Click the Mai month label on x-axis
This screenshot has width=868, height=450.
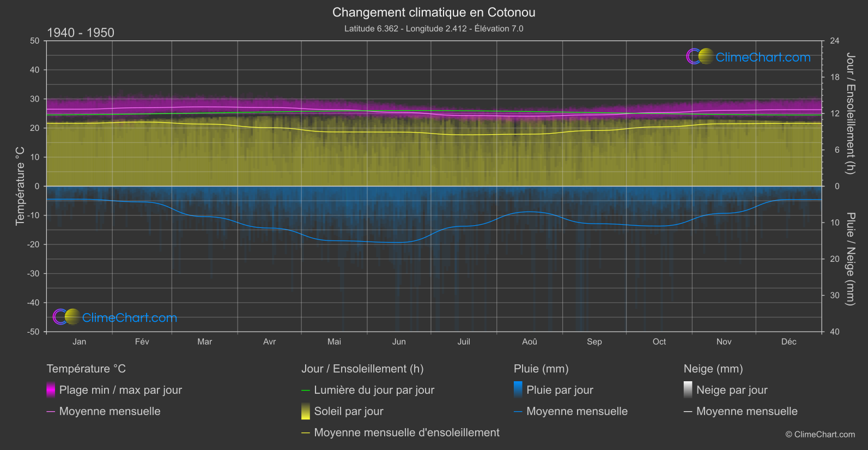tap(334, 341)
